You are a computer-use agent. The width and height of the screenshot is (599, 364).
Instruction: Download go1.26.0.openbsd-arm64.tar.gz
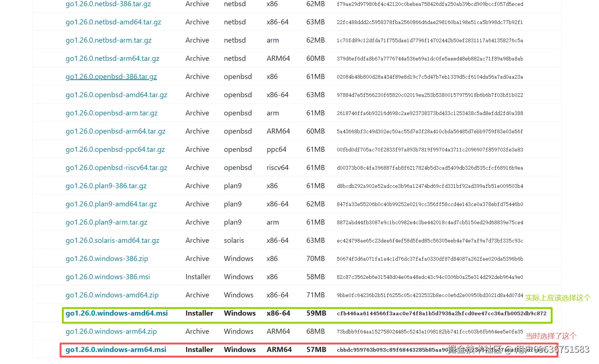coord(115,131)
